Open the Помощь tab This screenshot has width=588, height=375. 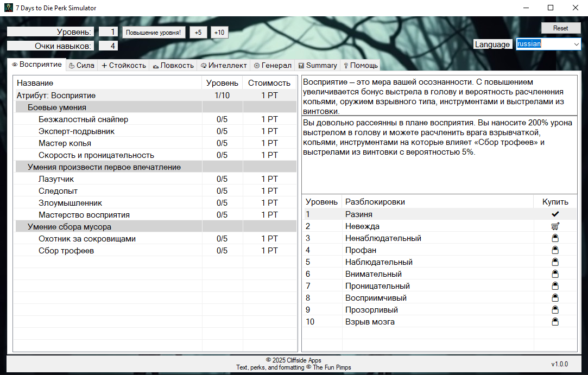(361, 65)
